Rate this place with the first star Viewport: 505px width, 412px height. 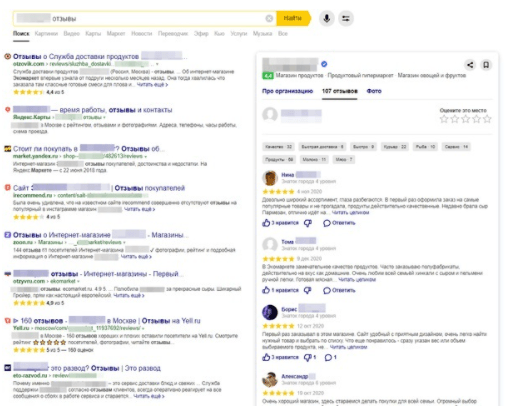pyautogui.click(x=444, y=119)
